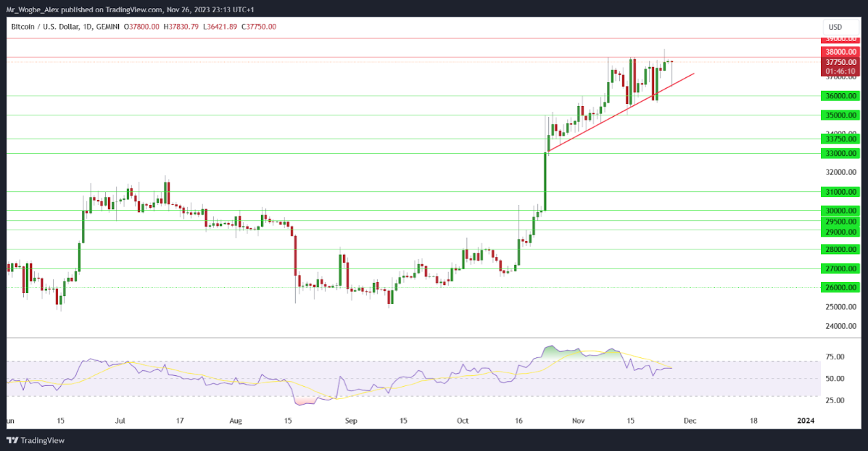Select the red 38000.00 price label
This screenshot has width=868, height=451.
click(x=841, y=52)
